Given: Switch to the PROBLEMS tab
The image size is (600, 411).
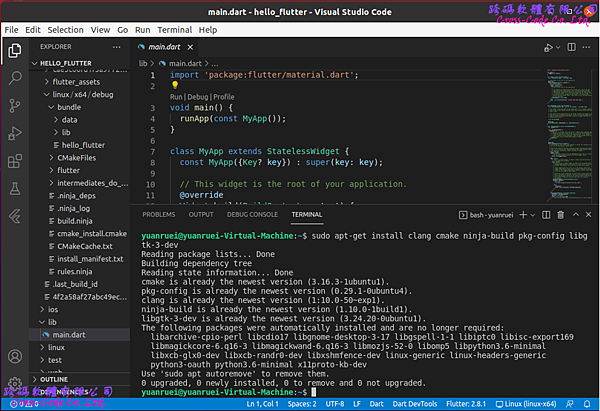Looking at the screenshot, I should (158, 214).
